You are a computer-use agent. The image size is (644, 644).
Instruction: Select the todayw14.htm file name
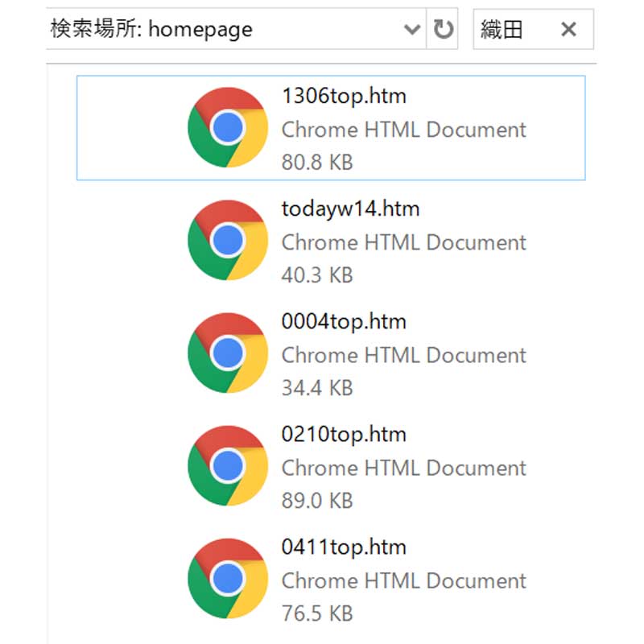[350, 209]
